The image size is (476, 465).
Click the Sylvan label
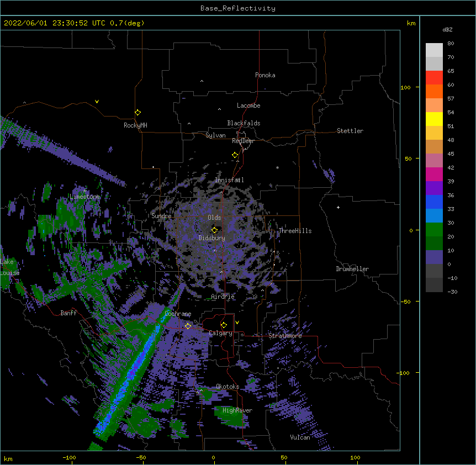point(215,135)
